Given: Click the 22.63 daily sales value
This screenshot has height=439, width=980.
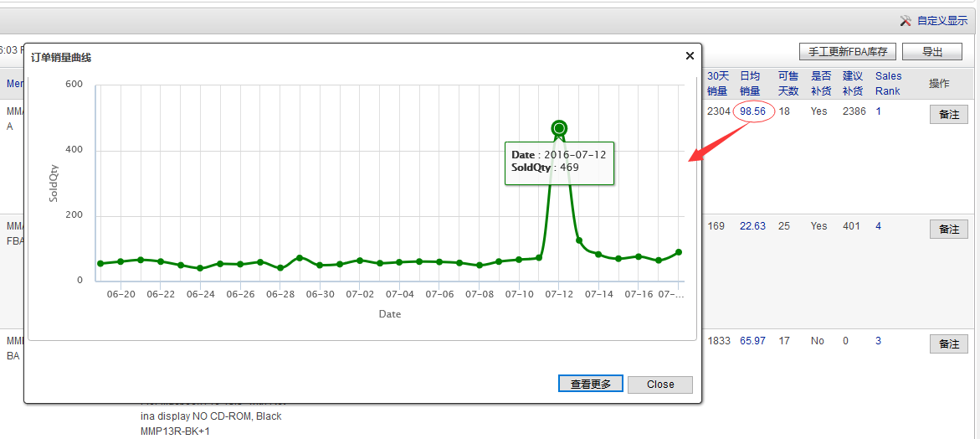Looking at the screenshot, I should tap(752, 226).
